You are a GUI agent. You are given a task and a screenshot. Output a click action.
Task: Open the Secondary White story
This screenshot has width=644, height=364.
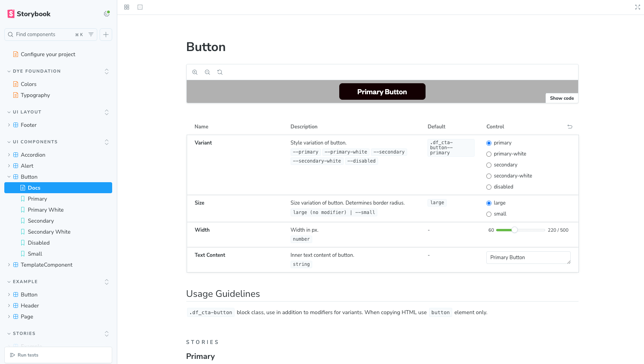coord(58,232)
